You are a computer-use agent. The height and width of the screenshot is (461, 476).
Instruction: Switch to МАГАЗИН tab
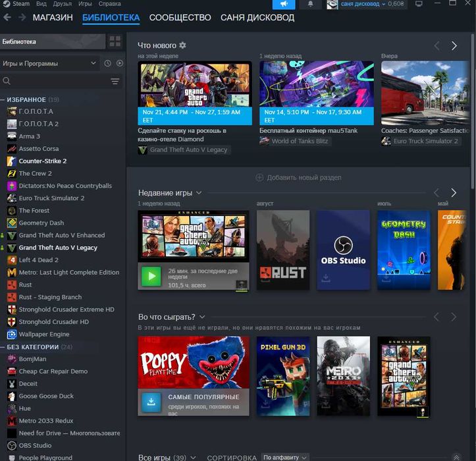coord(53,18)
